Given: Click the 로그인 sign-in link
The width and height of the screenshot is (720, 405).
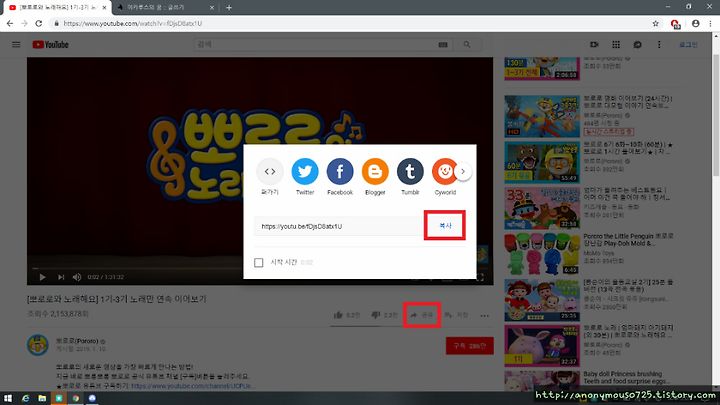Looking at the screenshot, I should pos(688,45).
